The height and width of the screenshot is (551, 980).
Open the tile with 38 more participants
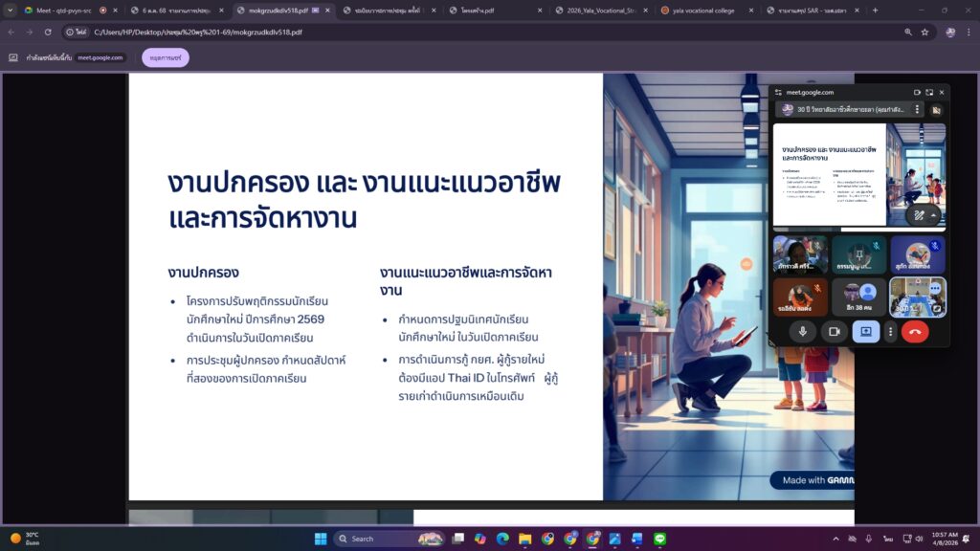tap(858, 297)
